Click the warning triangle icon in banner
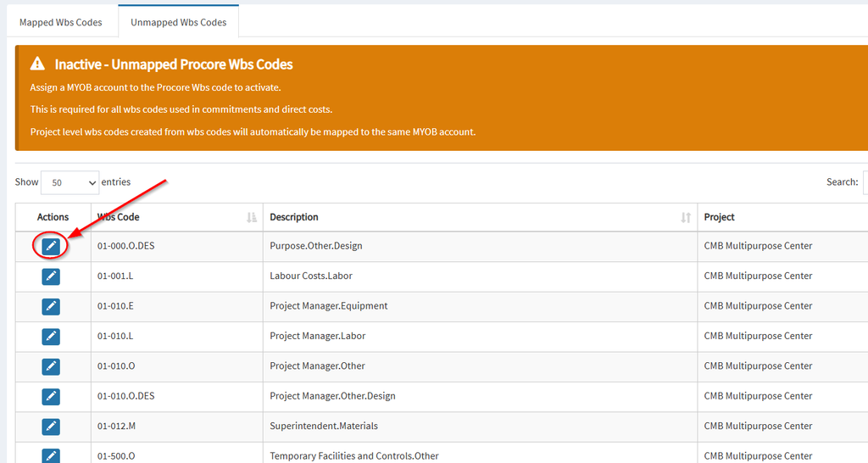 click(x=37, y=64)
